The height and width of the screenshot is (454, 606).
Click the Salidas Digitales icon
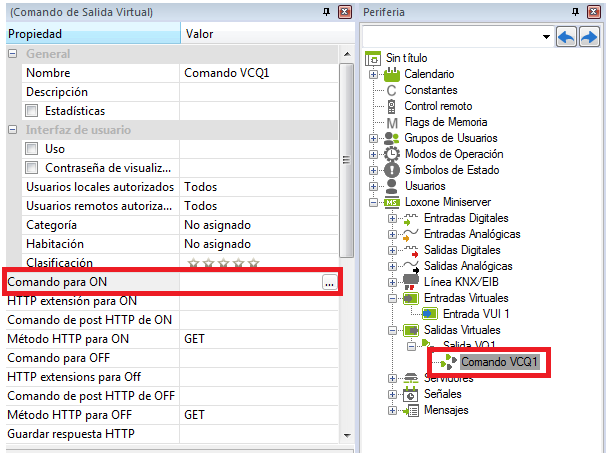point(411,251)
